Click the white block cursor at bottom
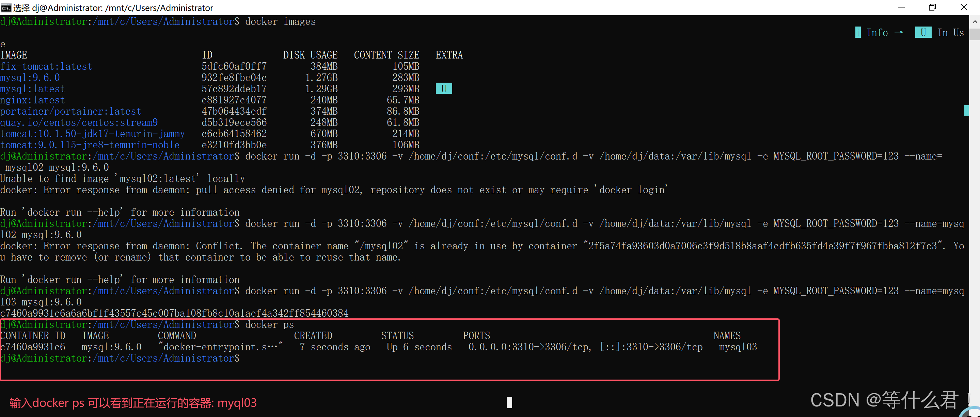This screenshot has width=980, height=417. coord(509,402)
